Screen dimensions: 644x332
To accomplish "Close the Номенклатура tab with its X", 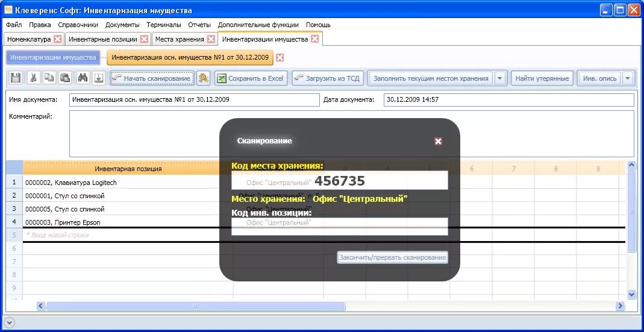I will [x=57, y=39].
